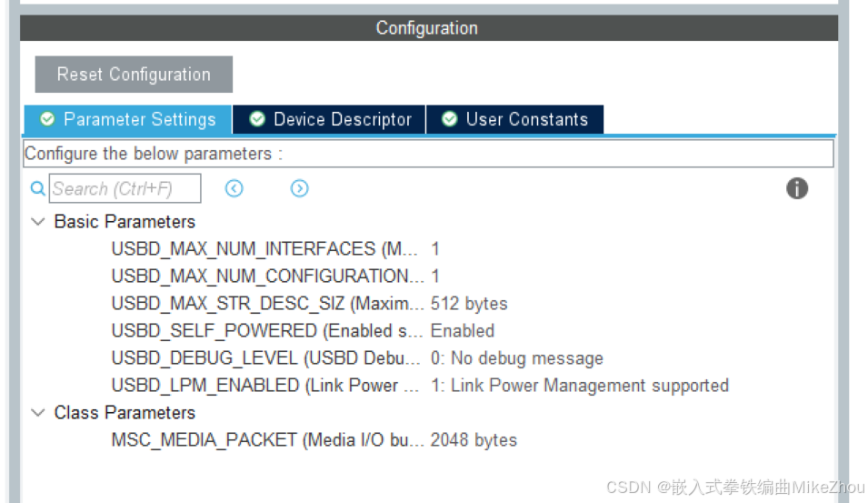The height and width of the screenshot is (503, 868).
Task: Edit the 2048 bytes media packet value
Action: pyautogui.click(x=474, y=440)
